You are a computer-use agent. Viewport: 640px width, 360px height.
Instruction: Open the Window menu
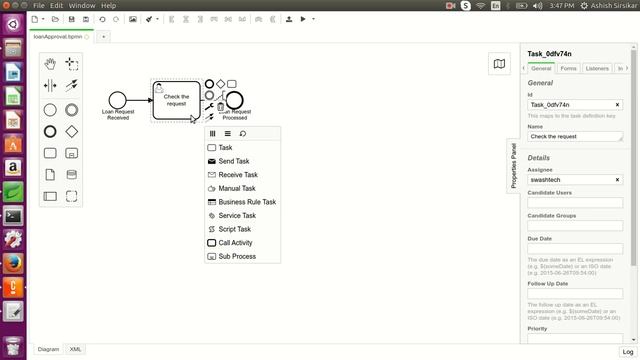82,6
